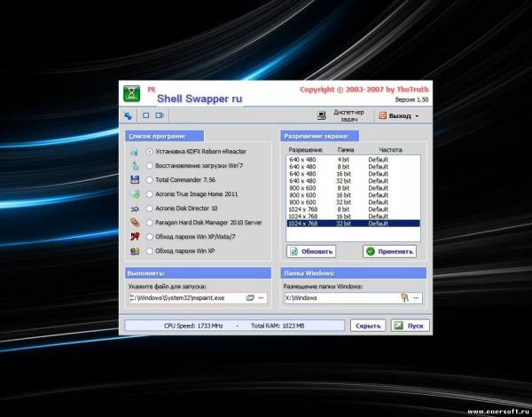
Task: Select the 1024 x 768 8 bit resolution row
Action: [353, 209]
